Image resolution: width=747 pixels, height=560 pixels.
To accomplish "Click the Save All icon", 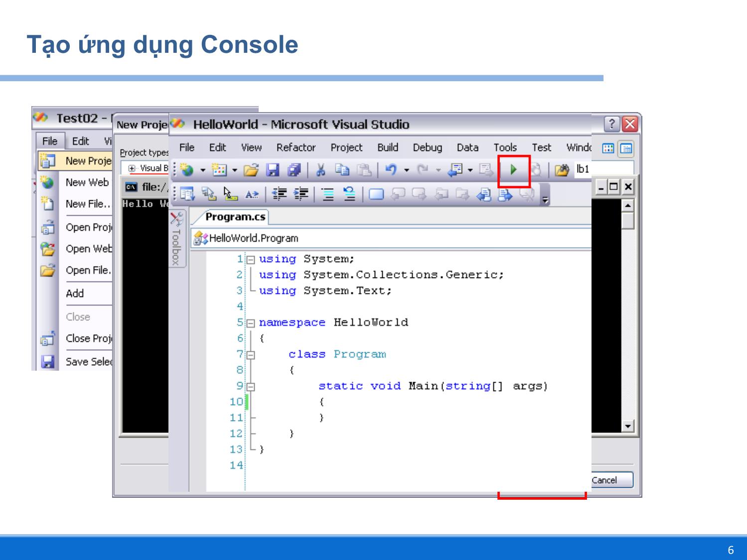I will pos(295,170).
